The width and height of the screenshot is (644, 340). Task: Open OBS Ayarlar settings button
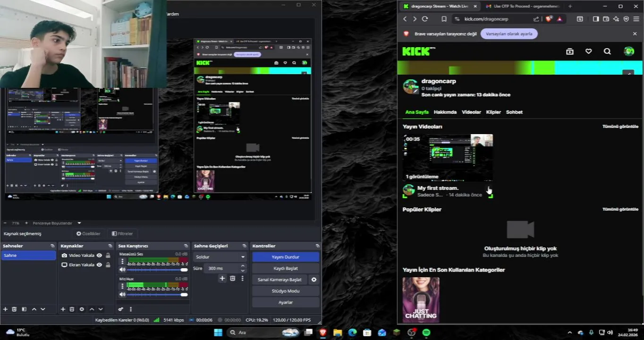click(286, 302)
